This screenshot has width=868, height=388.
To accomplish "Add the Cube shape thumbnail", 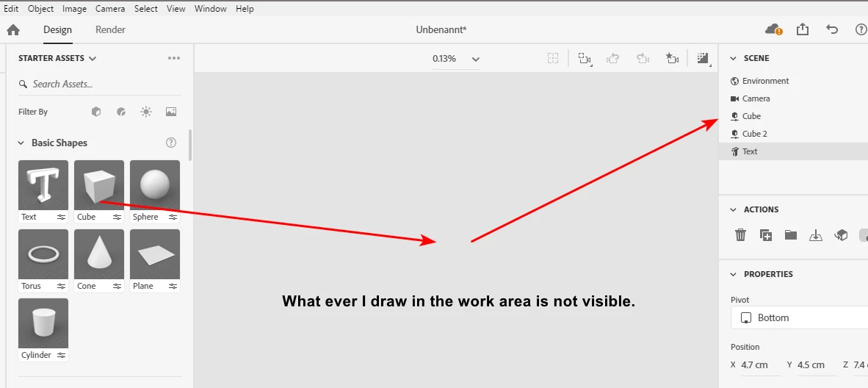I will click(x=99, y=185).
